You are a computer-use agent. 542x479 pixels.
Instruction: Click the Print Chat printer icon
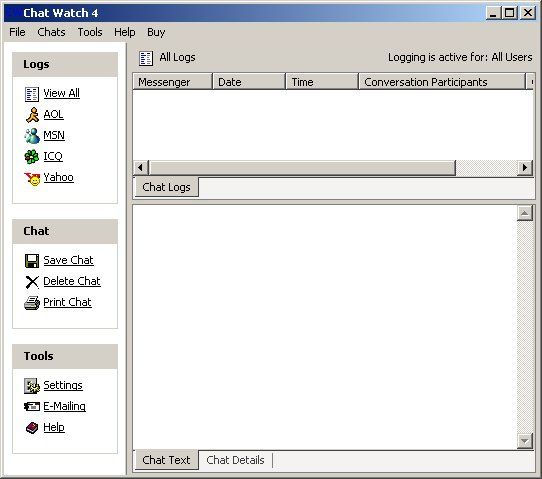tap(32, 303)
